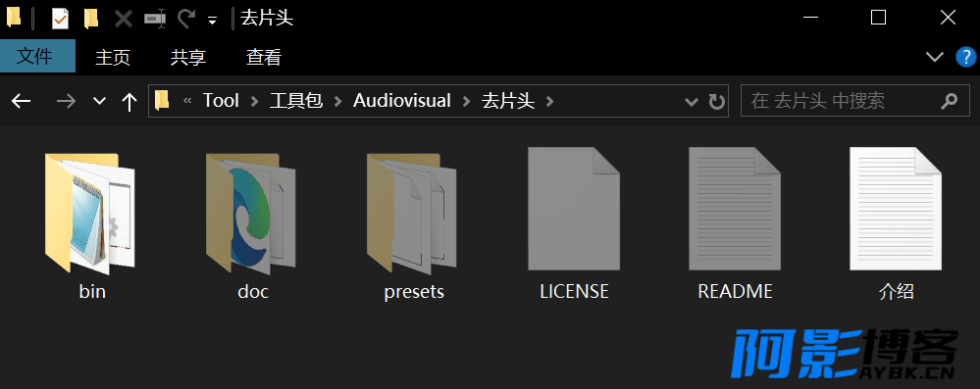Go up one folder level
The width and height of the screenshot is (980, 389).
129,101
